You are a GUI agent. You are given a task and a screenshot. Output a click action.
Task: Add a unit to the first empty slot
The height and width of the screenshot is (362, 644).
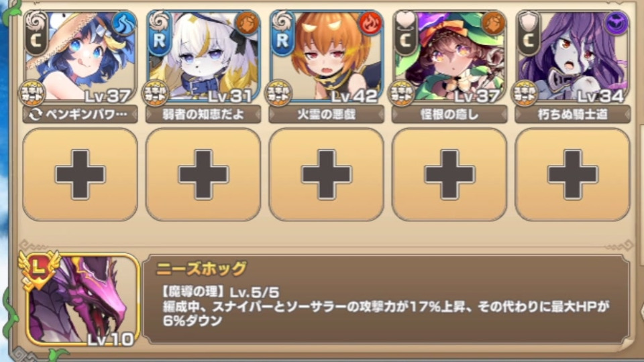tap(80, 174)
